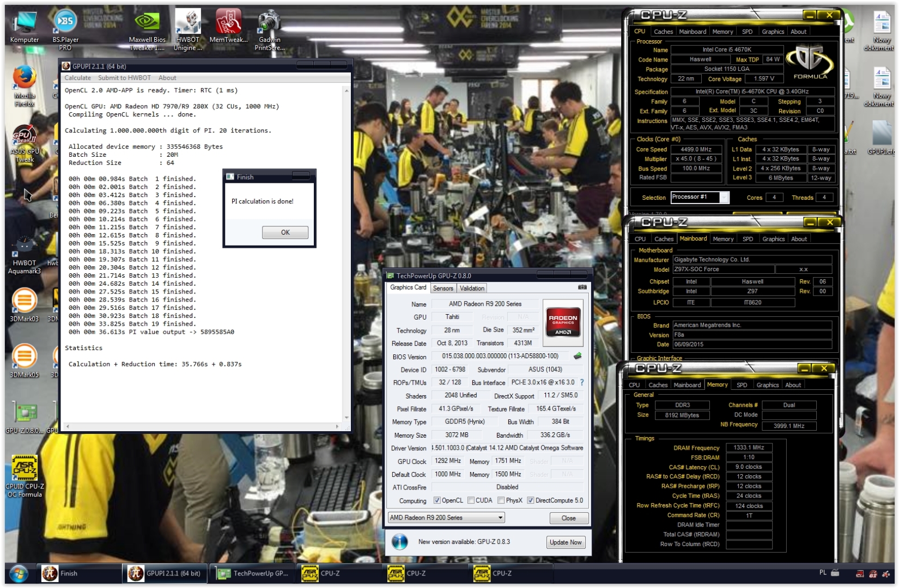Click GPUPI vertical scrollbar up arrow
Viewport: 899px width, 588px height.
point(346,90)
